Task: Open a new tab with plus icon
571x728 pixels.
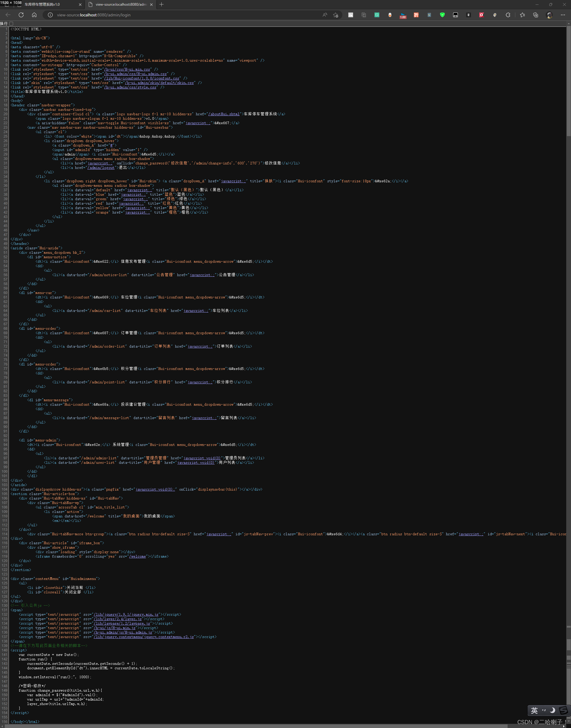Action: click(x=161, y=4)
